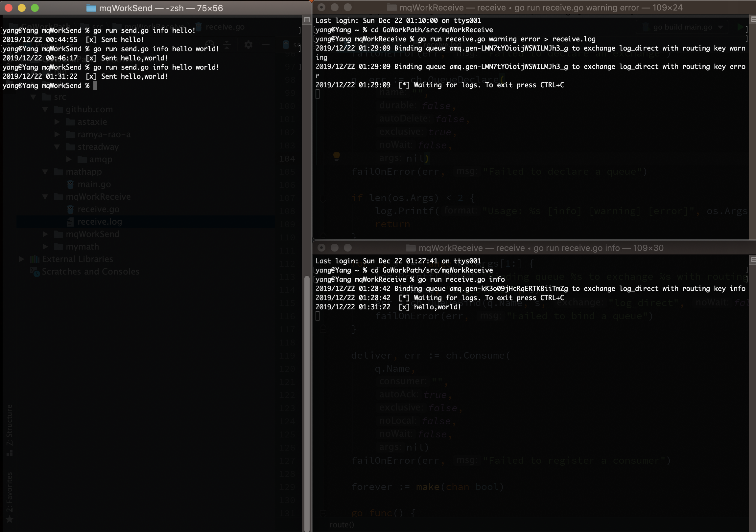Close the warning error receive terminal window
Viewport: 756px width, 532px height.
click(x=321, y=7)
